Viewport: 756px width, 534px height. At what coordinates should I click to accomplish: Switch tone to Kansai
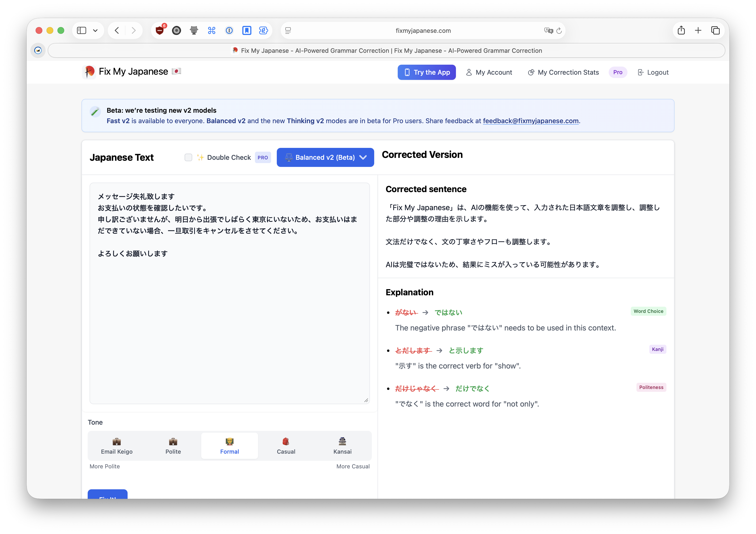click(x=342, y=446)
